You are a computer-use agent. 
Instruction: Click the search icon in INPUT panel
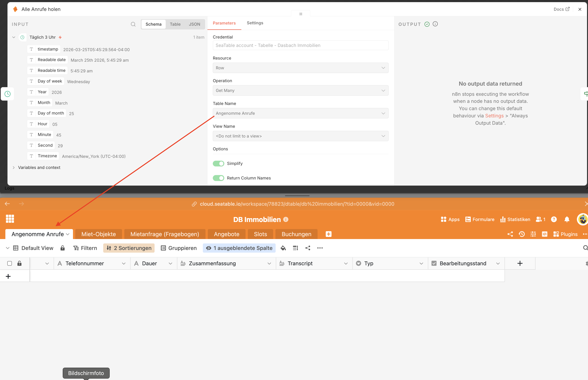pyautogui.click(x=133, y=24)
